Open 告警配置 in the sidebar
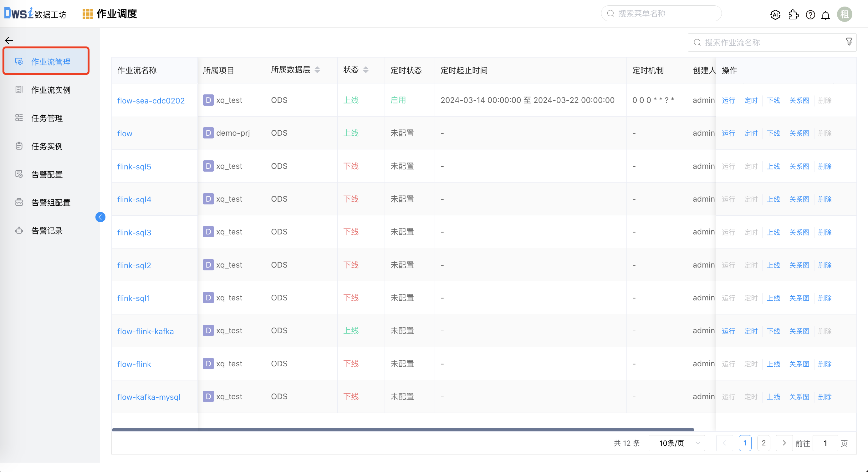868x472 pixels. [x=47, y=174]
